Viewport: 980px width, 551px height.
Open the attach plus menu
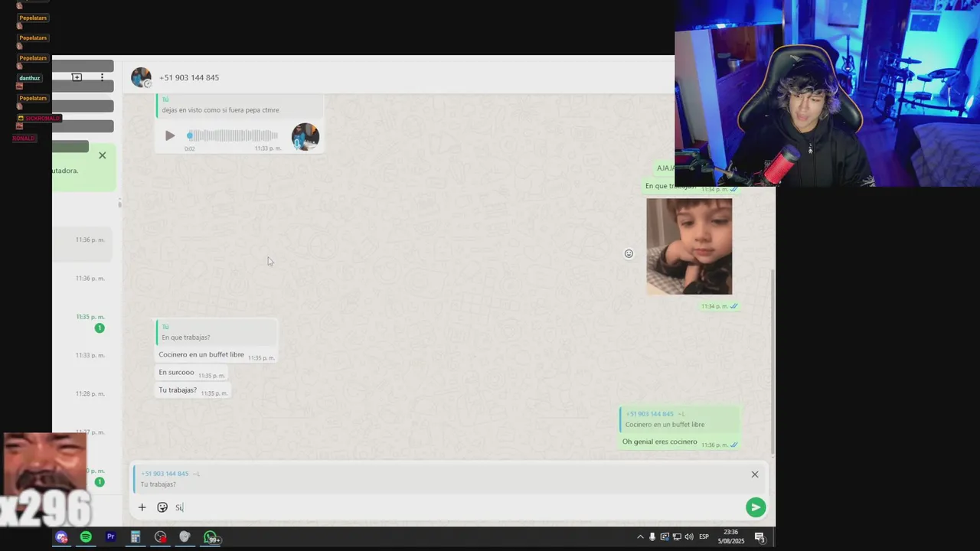pos(142,507)
